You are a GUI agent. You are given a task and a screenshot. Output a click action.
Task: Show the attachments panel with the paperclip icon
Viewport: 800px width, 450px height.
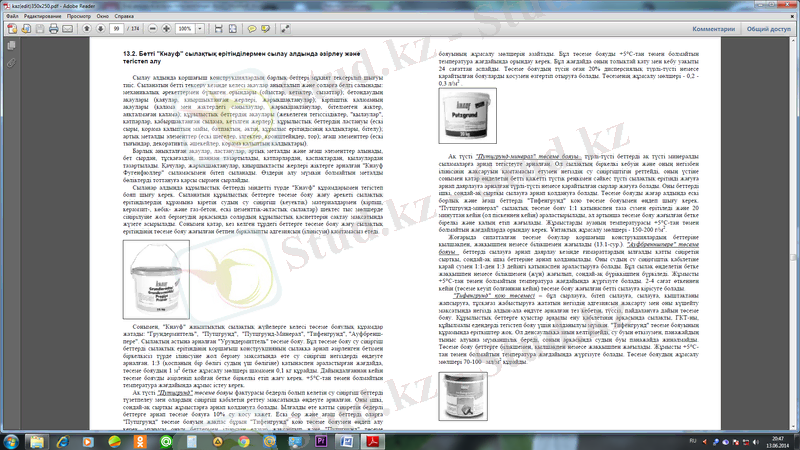coord(11,63)
